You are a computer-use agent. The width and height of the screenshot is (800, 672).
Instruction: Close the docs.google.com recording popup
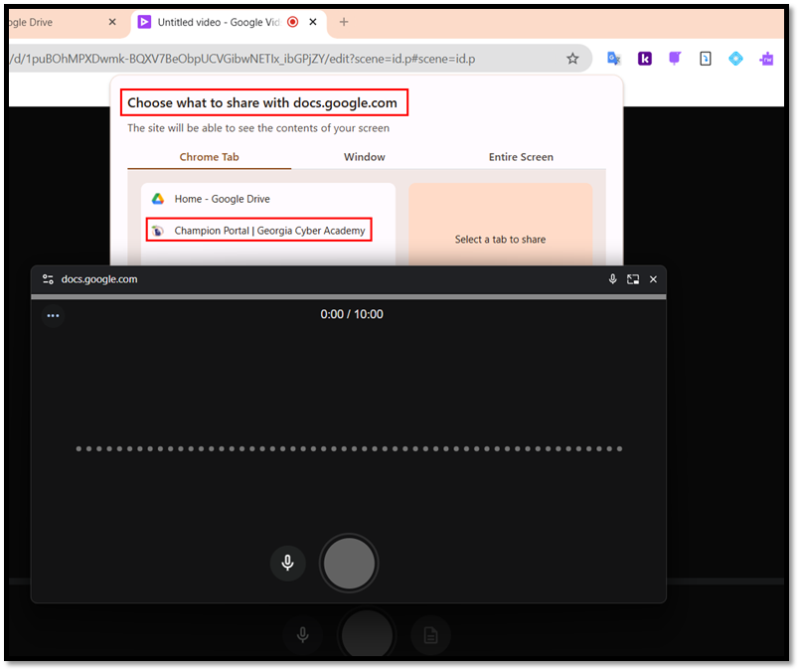click(653, 279)
